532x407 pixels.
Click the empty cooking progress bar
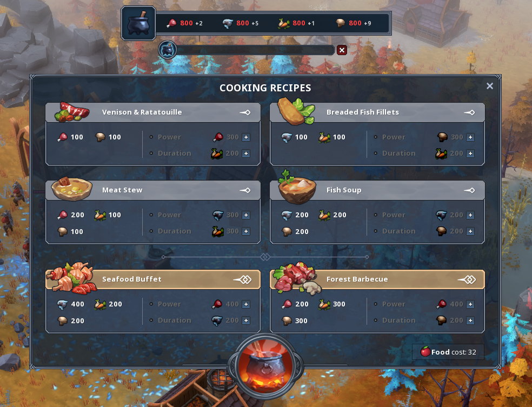point(255,50)
